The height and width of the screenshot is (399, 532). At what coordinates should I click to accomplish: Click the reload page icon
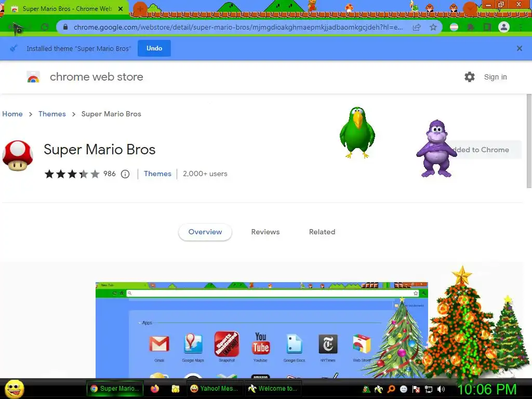click(x=45, y=27)
